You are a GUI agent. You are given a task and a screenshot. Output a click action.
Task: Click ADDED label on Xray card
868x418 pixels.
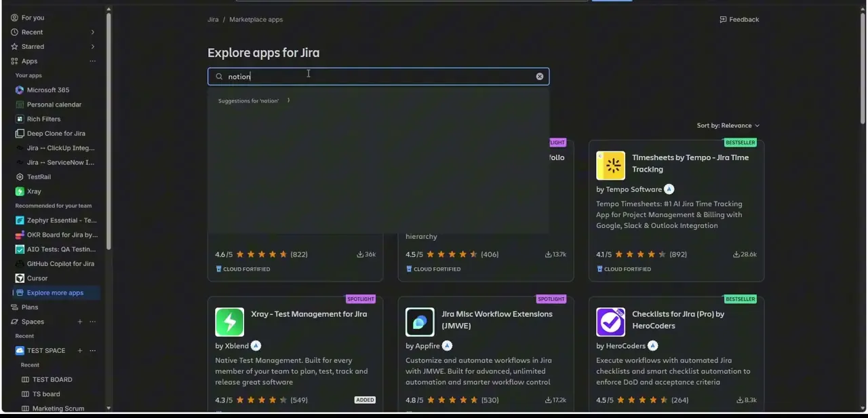(365, 400)
